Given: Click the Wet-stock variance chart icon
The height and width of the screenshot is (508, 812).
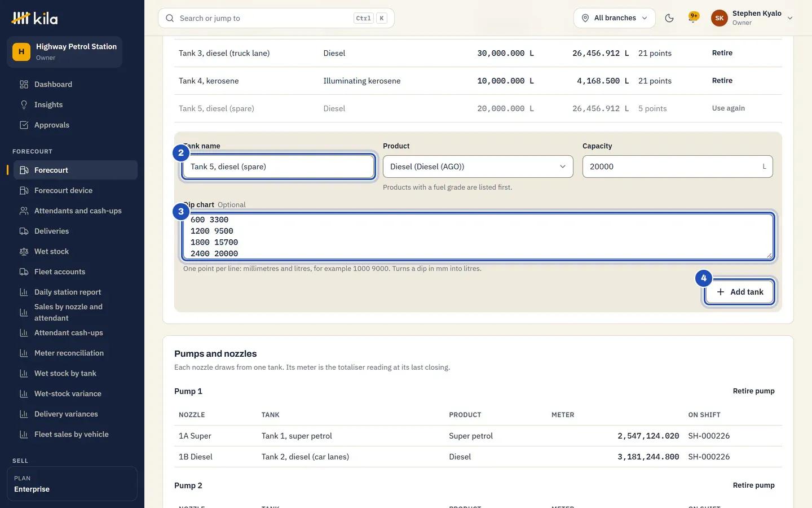Looking at the screenshot, I should pyautogui.click(x=24, y=394).
